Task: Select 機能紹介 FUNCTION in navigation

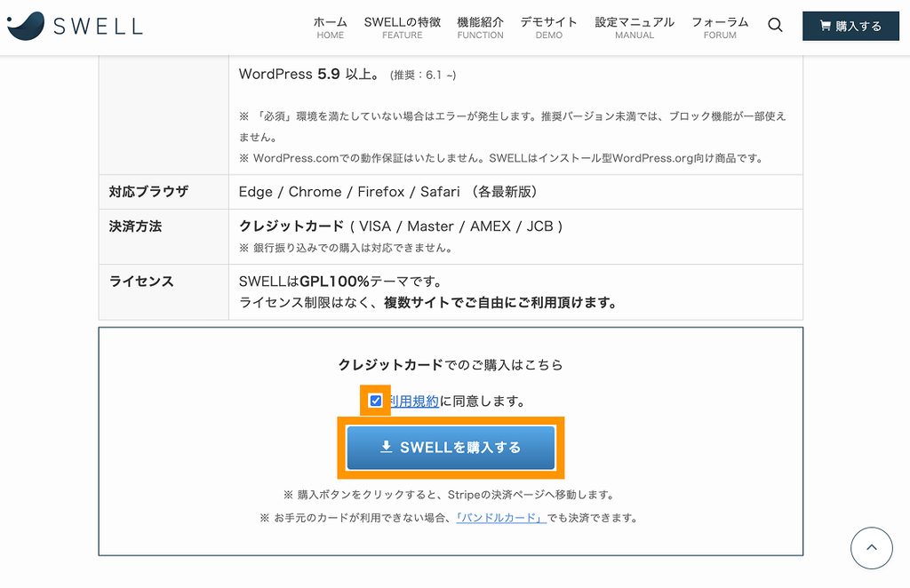Action: [x=480, y=28]
